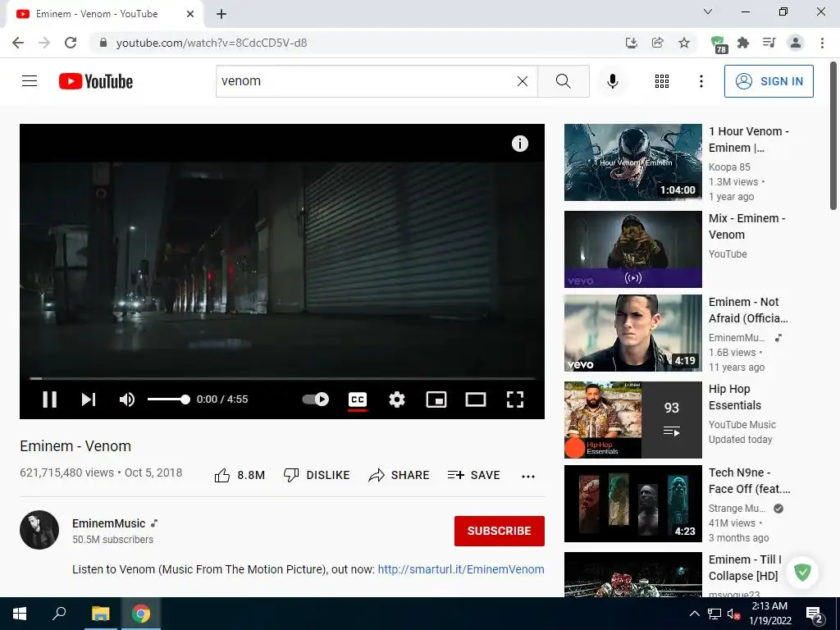Click the green shield badge
This screenshot has height=630, width=840.
(802, 572)
